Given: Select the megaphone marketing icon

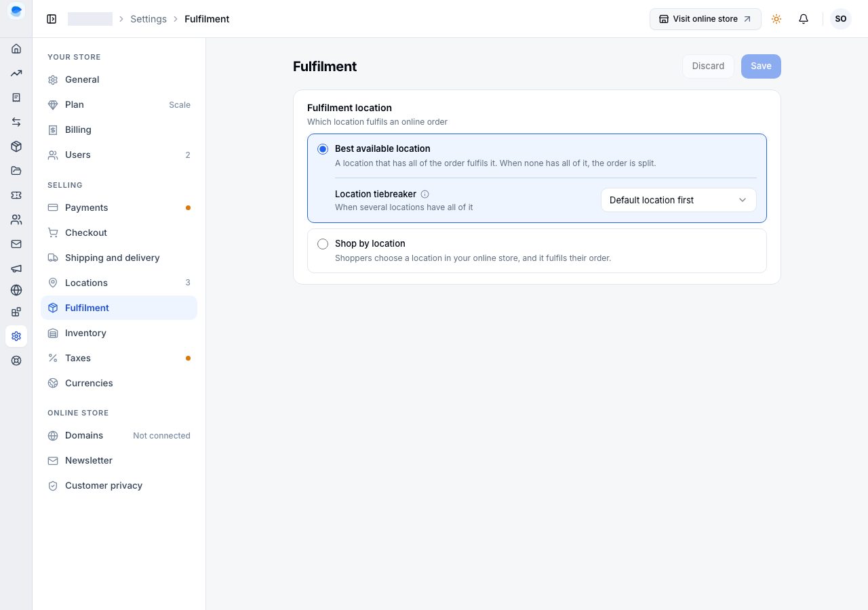Looking at the screenshot, I should point(16,268).
